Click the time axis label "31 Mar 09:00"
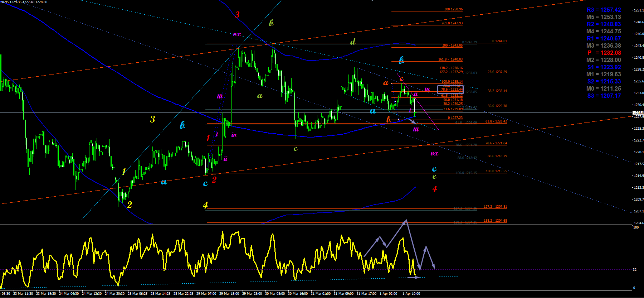 pyautogui.click(x=344, y=294)
